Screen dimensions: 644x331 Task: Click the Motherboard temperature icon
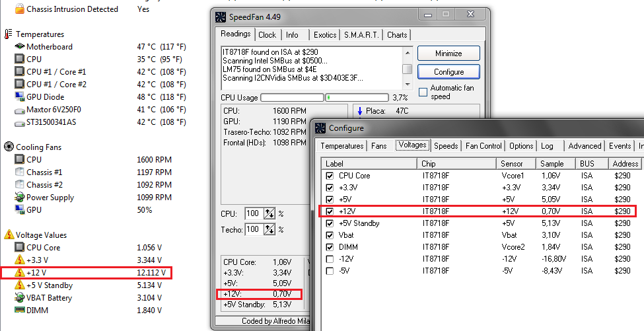[x=19, y=46]
